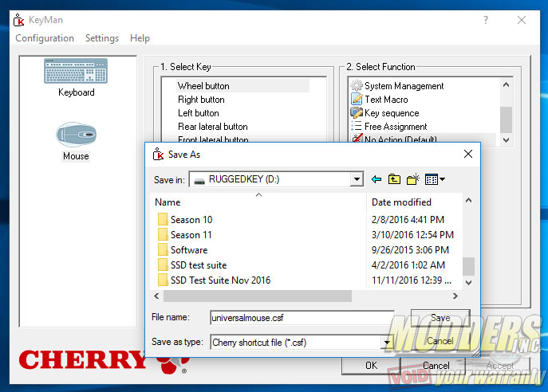Select the Mouse device icon
This screenshot has height=392, width=548.
[77, 135]
